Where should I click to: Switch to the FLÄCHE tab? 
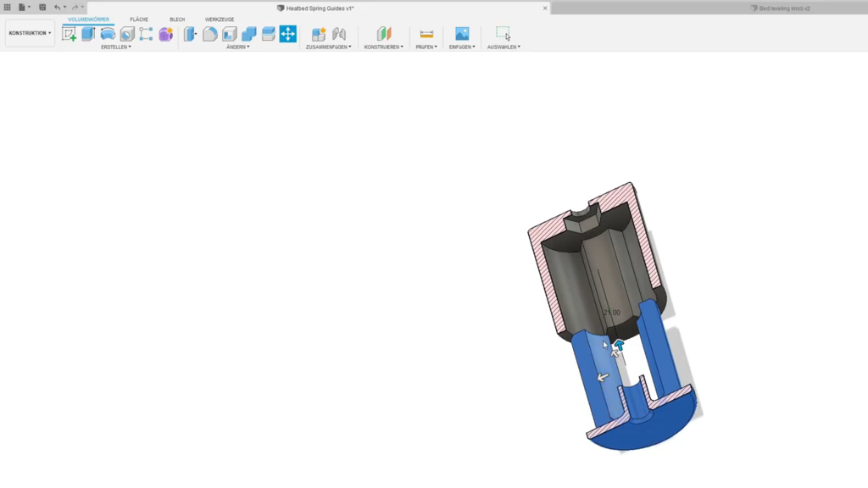click(x=139, y=19)
